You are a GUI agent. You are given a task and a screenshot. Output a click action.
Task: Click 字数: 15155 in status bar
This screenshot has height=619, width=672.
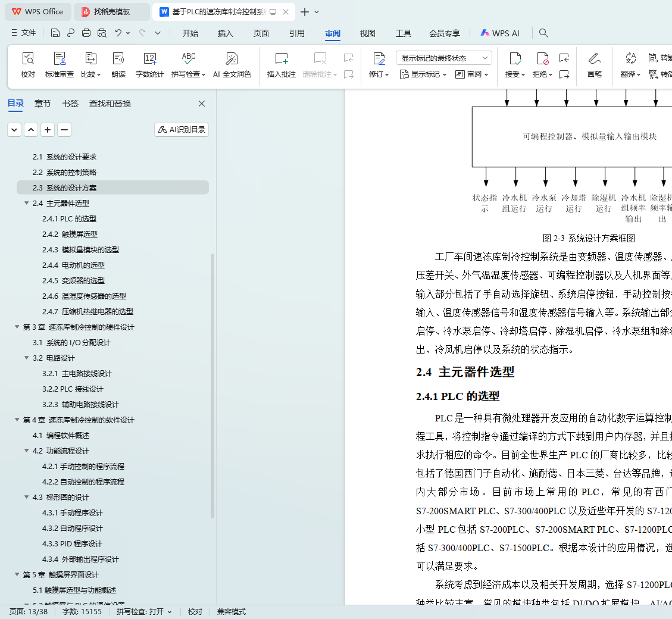pyautogui.click(x=82, y=612)
